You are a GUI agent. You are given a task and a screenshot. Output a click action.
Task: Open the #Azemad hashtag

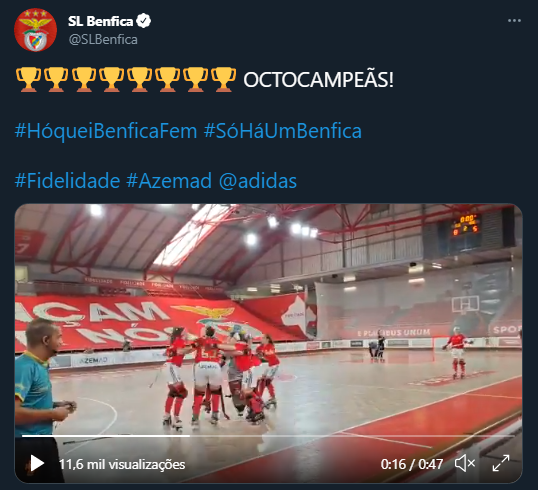(x=169, y=181)
